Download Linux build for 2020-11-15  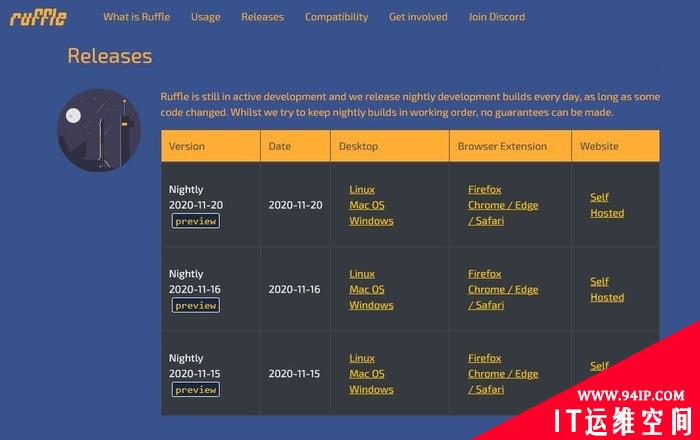362,358
